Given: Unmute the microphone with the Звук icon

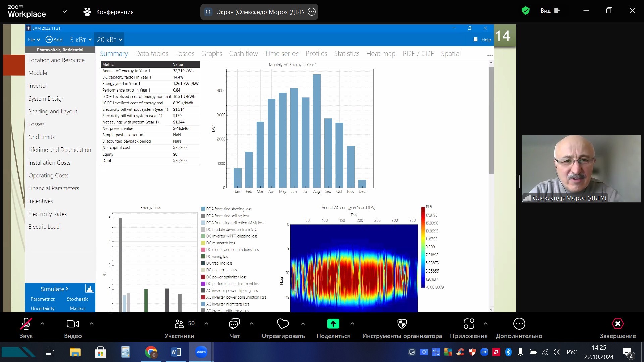Looking at the screenshot, I should pos(26,324).
